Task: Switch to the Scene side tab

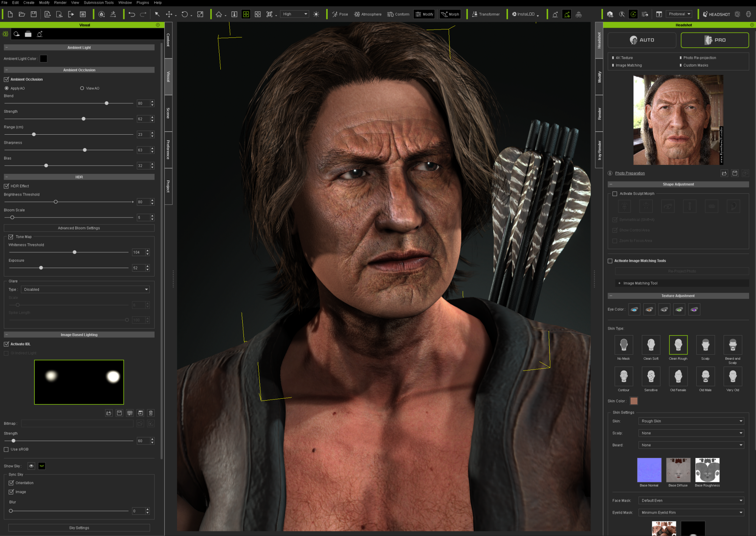Action: [x=168, y=113]
